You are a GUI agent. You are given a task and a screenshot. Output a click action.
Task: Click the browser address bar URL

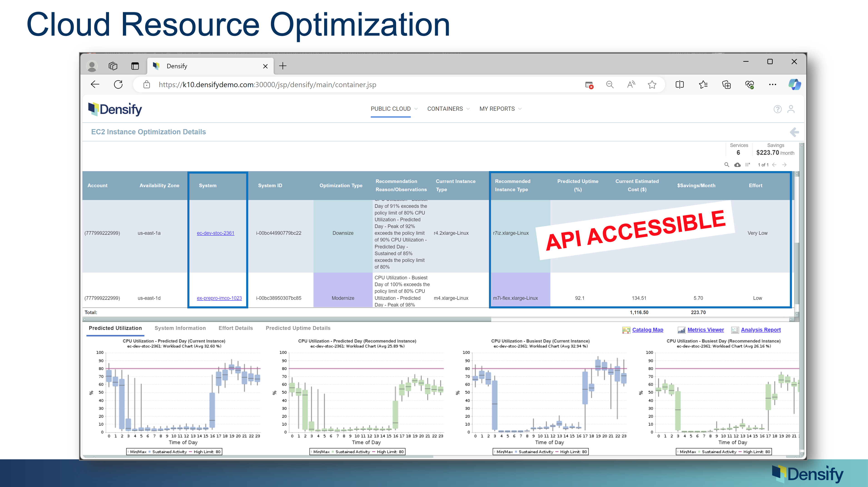click(x=267, y=85)
